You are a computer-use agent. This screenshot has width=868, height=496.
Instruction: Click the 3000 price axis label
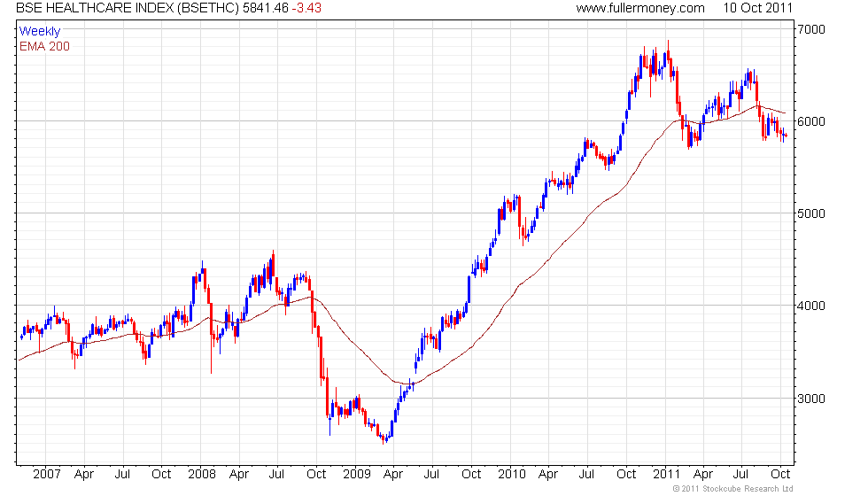[x=811, y=398]
